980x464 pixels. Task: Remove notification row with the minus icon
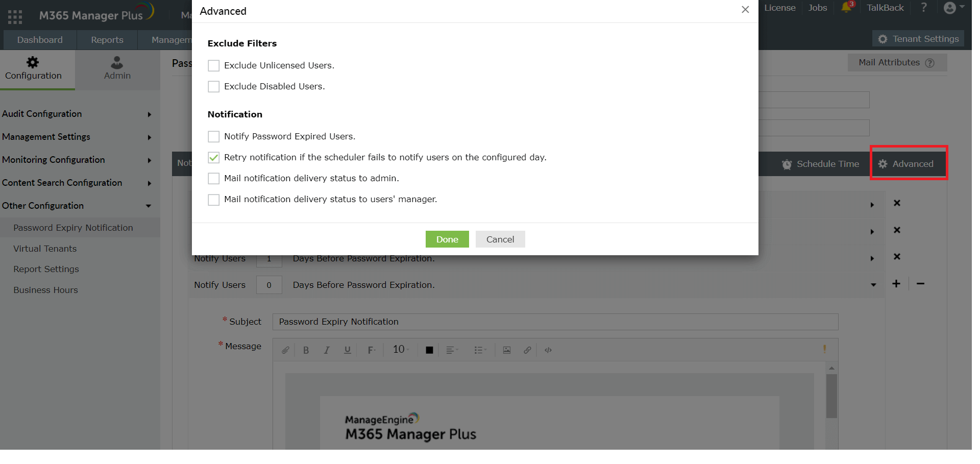[920, 284]
